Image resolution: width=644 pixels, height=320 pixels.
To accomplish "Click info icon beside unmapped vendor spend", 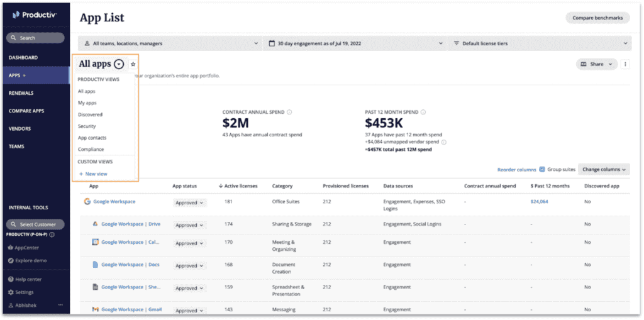I will tap(444, 142).
